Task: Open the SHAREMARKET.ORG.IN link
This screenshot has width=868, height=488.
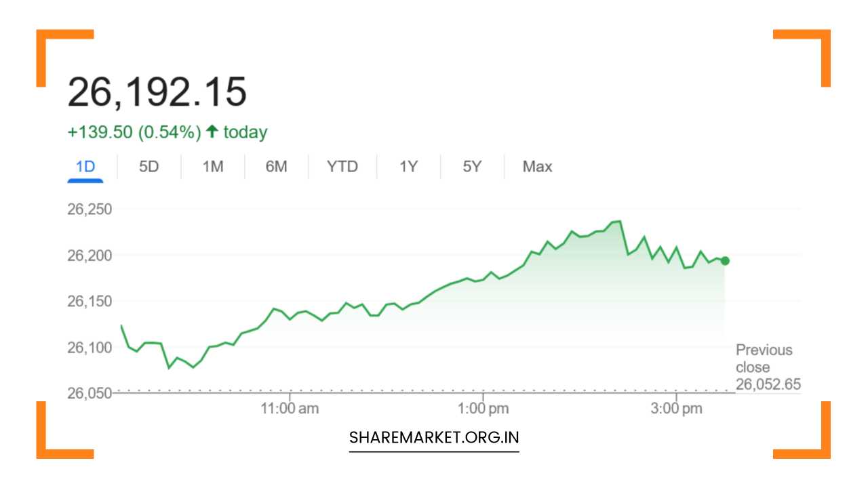Action: [433, 436]
